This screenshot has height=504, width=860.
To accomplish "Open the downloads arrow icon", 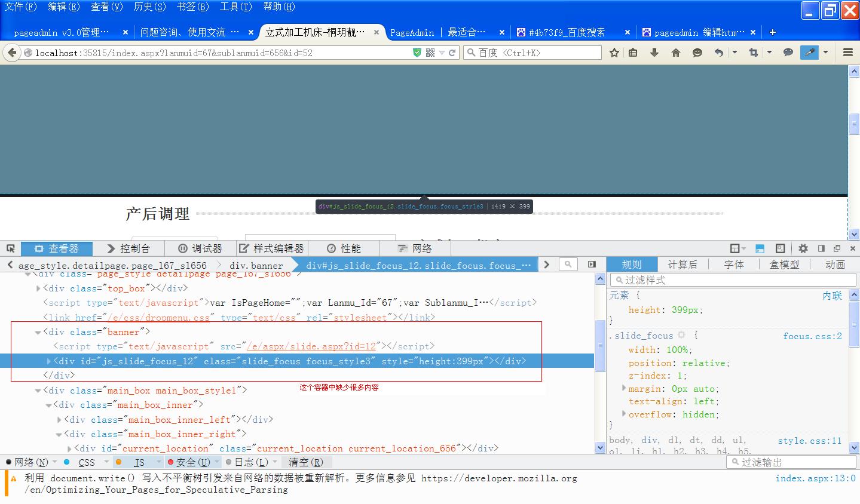I will 654,53.
